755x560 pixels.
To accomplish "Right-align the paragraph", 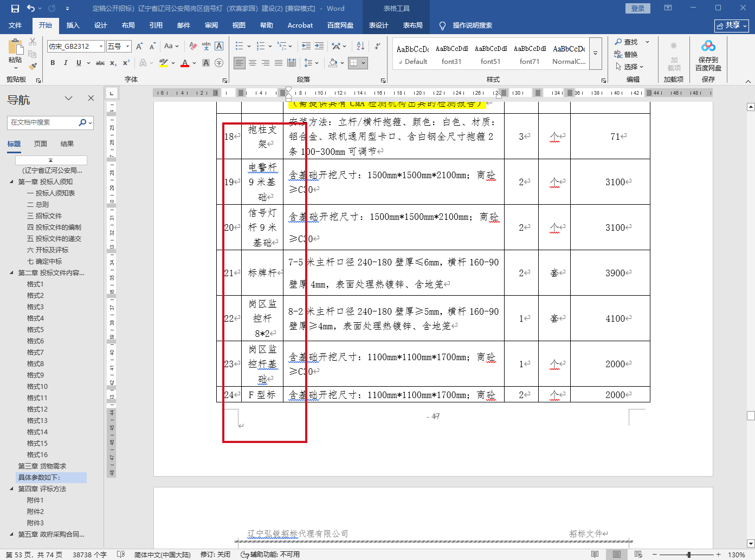I will pyautogui.click(x=266, y=63).
